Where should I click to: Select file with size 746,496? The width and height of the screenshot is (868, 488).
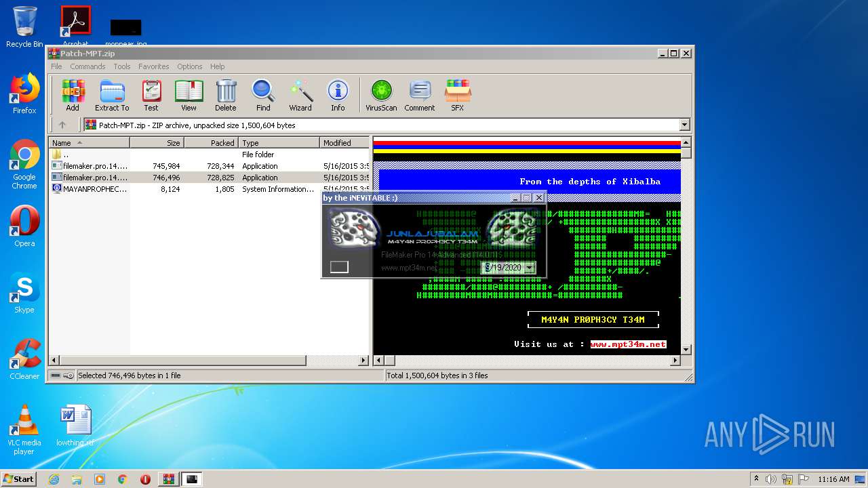pyautogui.click(x=210, y=178)
